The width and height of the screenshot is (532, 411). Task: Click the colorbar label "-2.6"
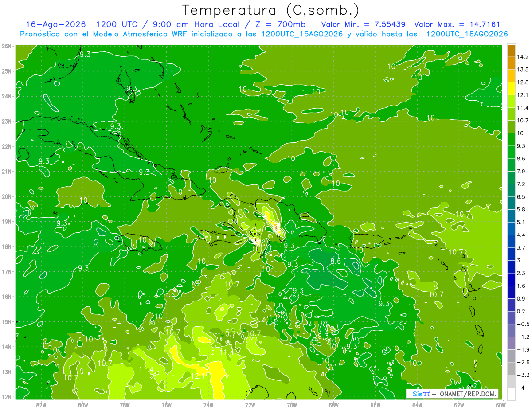click(x=523, y=362)
